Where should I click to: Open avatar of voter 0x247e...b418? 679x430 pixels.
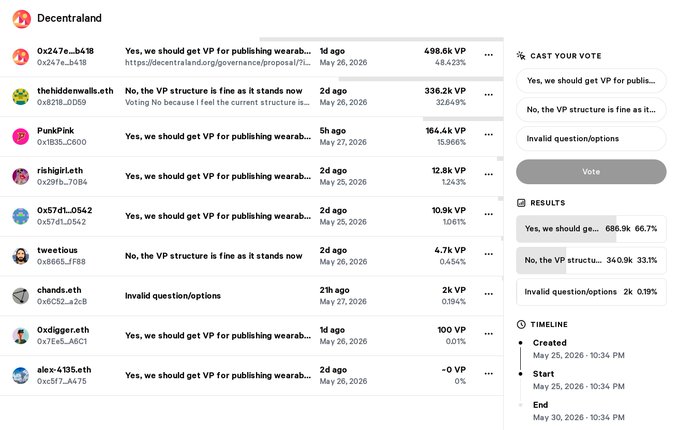[x=20, y=57]
